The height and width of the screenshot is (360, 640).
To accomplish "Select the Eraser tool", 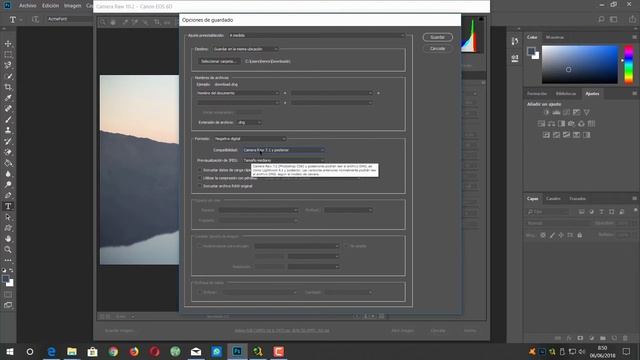I will (8, 152).
